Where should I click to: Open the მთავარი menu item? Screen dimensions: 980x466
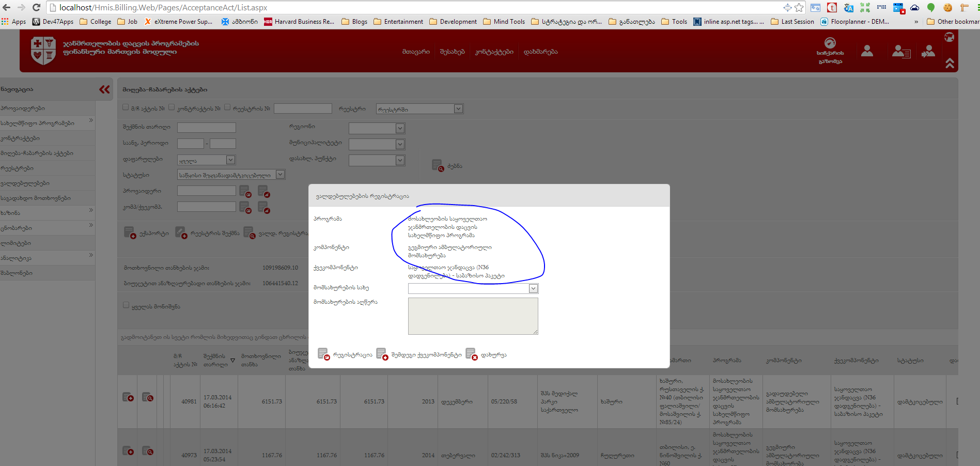416,52
